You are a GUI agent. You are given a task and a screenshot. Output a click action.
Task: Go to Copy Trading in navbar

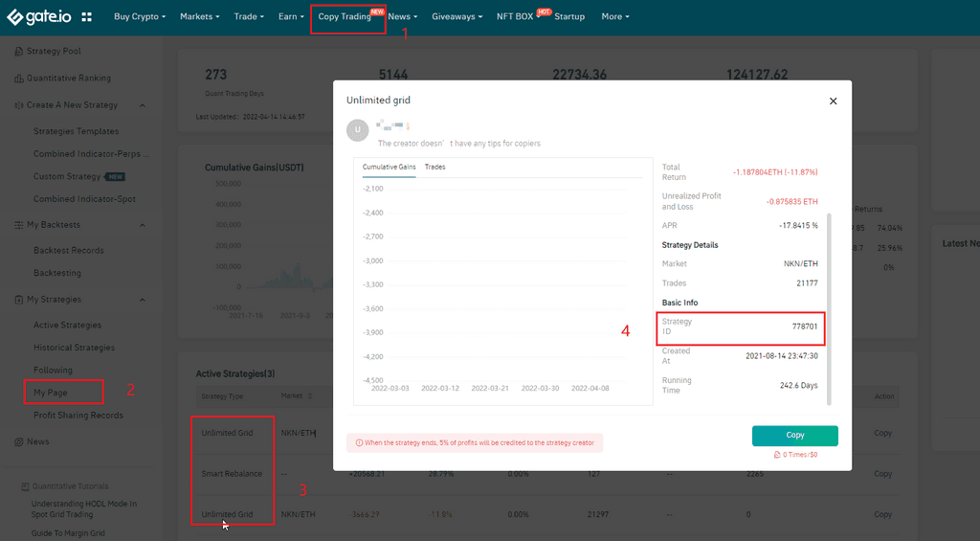click(x=345, y=16)
